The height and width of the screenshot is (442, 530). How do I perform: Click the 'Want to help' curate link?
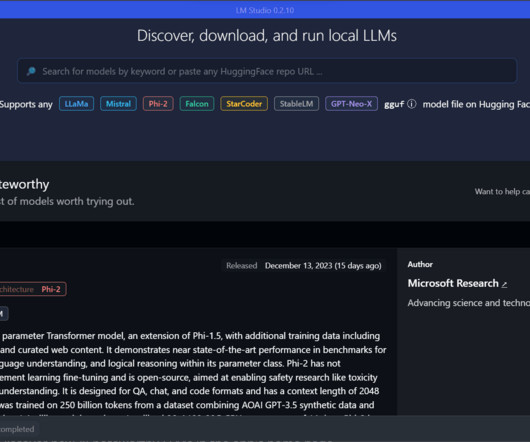[502, 192]
